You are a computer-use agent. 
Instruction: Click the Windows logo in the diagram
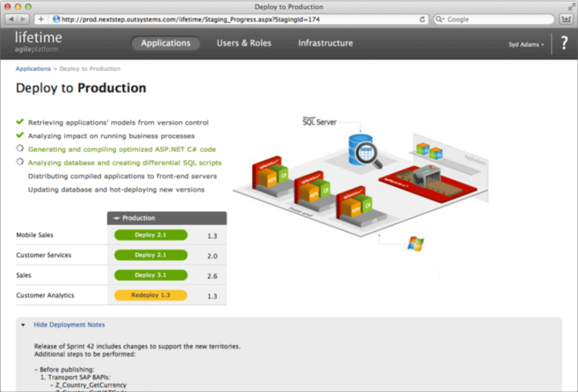(x=415, y=243)
